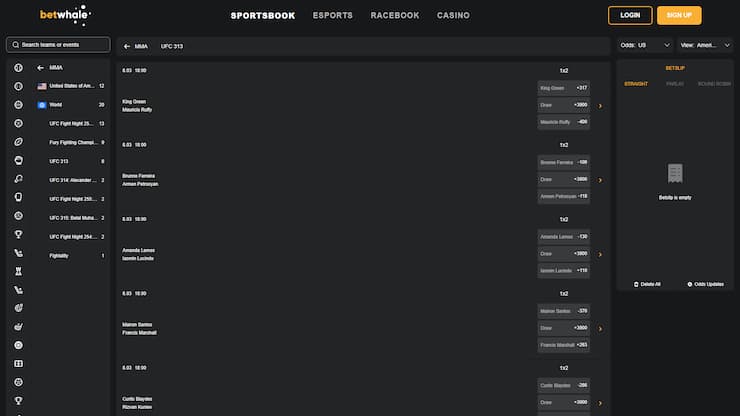Viewport: 740px width, 416px height.
Task: Bet on Amanda Lemos at -130
Action: tap(563, 237)
